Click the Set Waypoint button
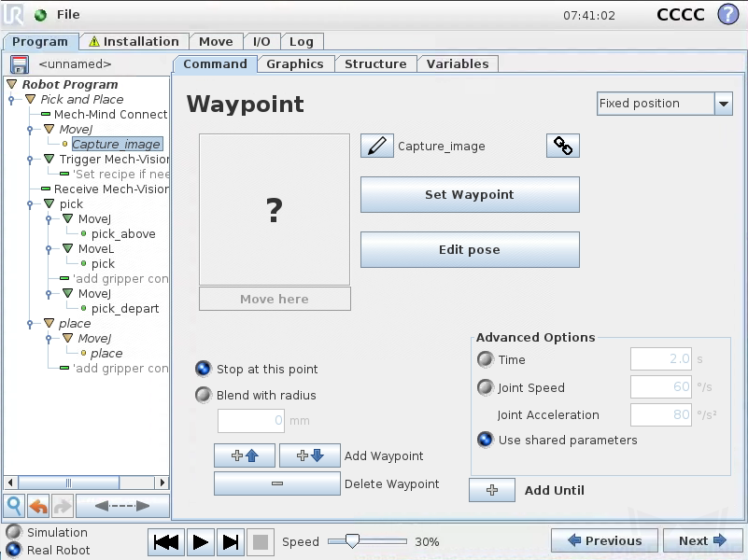Viewport: 748px width, 560px height. [x=470, y=194]
